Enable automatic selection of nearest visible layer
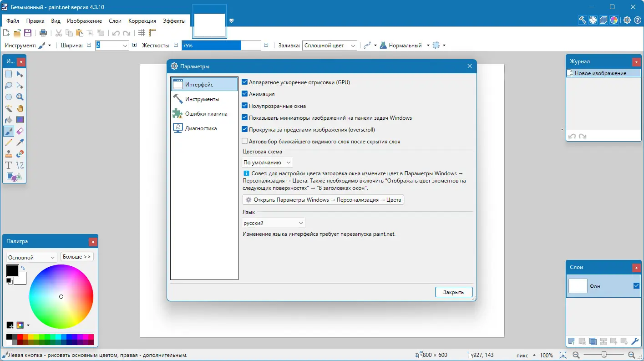Viewport: 644px width, 361px height. click(x=245, y=141)
